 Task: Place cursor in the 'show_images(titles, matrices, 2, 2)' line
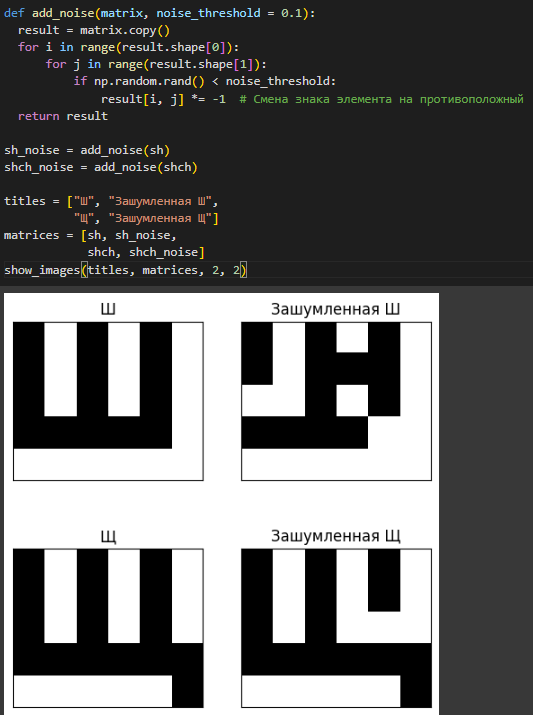pyautogui.click(x=125, y=270)
